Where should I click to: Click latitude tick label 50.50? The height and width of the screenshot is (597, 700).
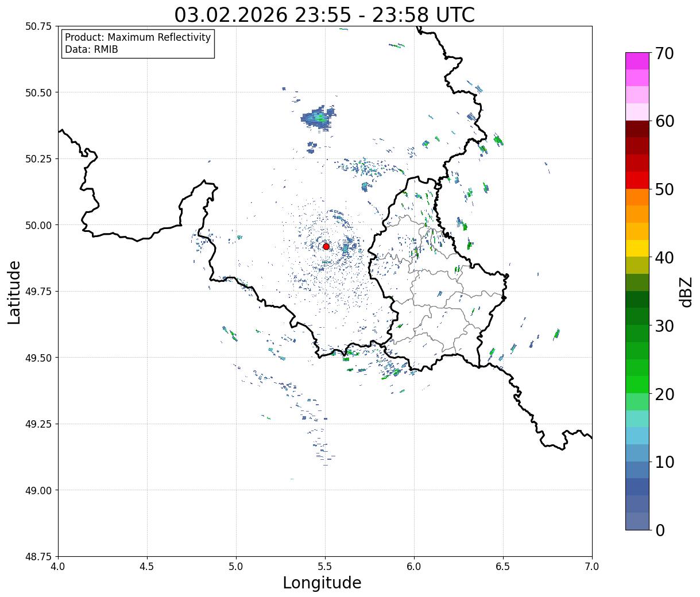[38, 92]
